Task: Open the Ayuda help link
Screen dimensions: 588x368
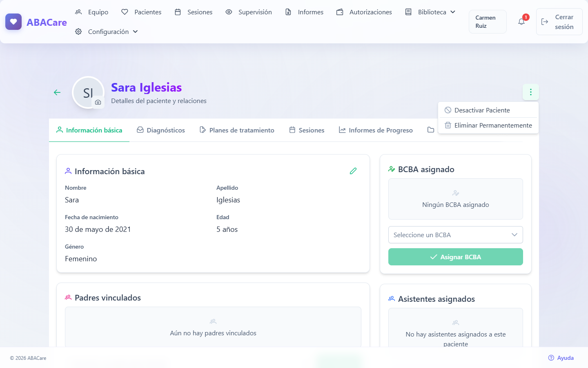Action: pyautogui.click(x=561, y=358)
